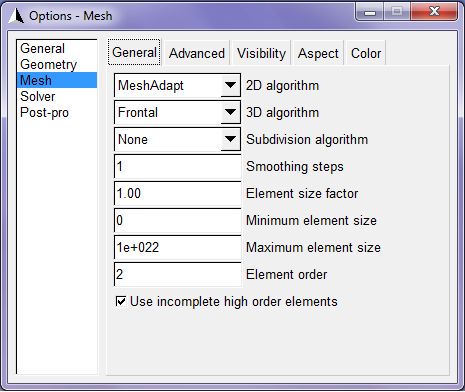Select Solver in the category list
Viewport: 465px width, 392px height.
pos(57,96)
